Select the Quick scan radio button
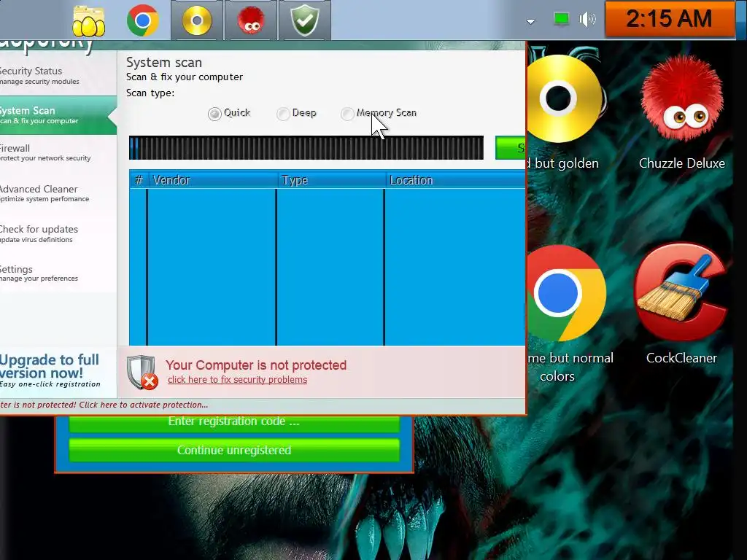 pos(214,113)
